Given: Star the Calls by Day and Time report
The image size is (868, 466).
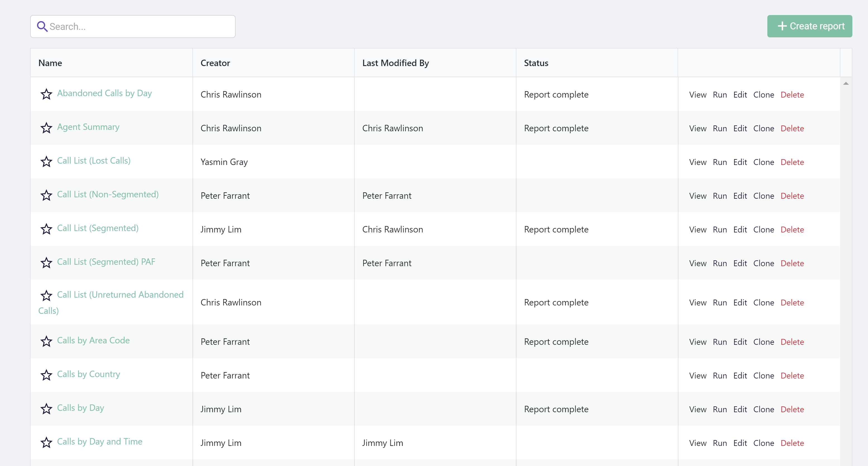Looking at the screenshot, I should (46, 442).
